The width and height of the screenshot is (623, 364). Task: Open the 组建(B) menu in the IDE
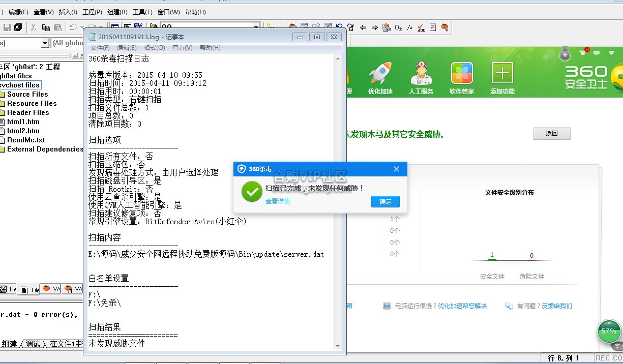(117, 12)
